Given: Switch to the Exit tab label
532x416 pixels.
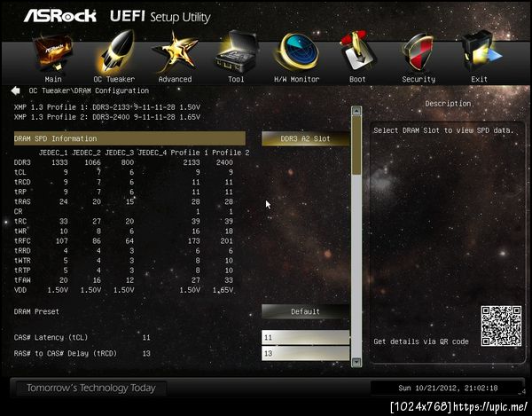Looking at the screenshot, I should click(479, 80).
